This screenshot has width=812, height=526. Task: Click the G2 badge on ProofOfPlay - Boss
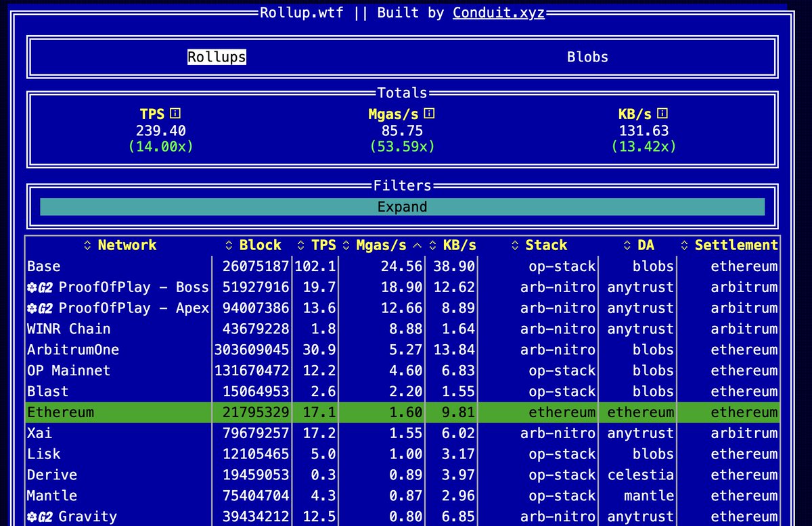(40, 287)
